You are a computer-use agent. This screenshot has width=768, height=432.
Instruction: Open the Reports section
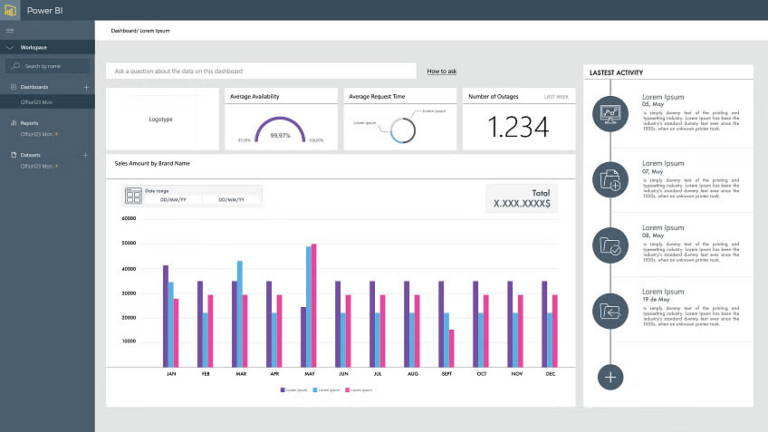pos(29,123)
